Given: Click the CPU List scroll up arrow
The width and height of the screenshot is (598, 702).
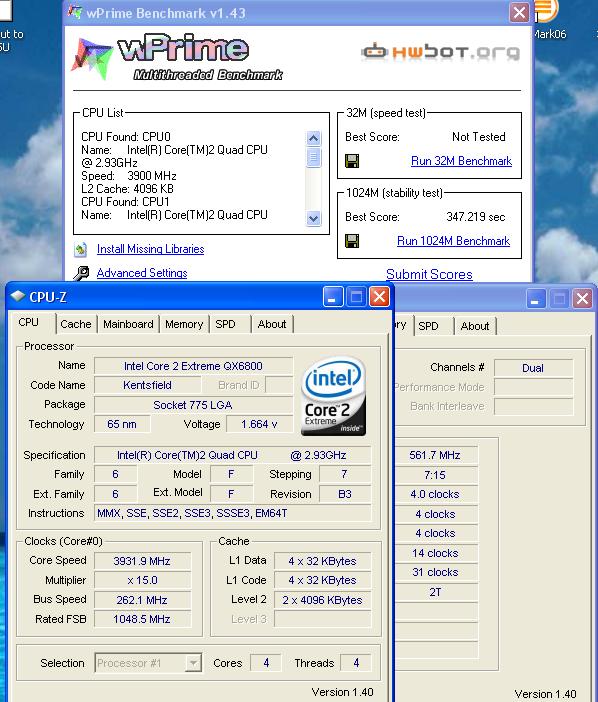Looking at the screenshot, I should click(313, 138).
